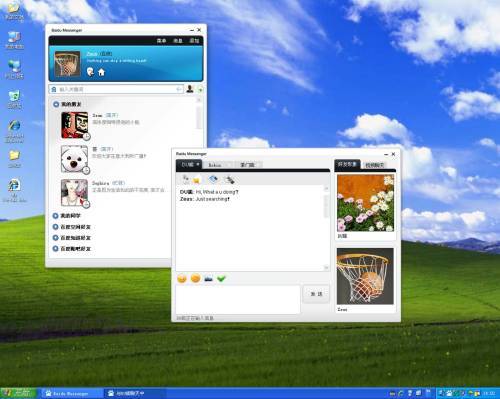Collapse the first friends group in contact list
Screen dimensions: 500x399
pos(56,104)
